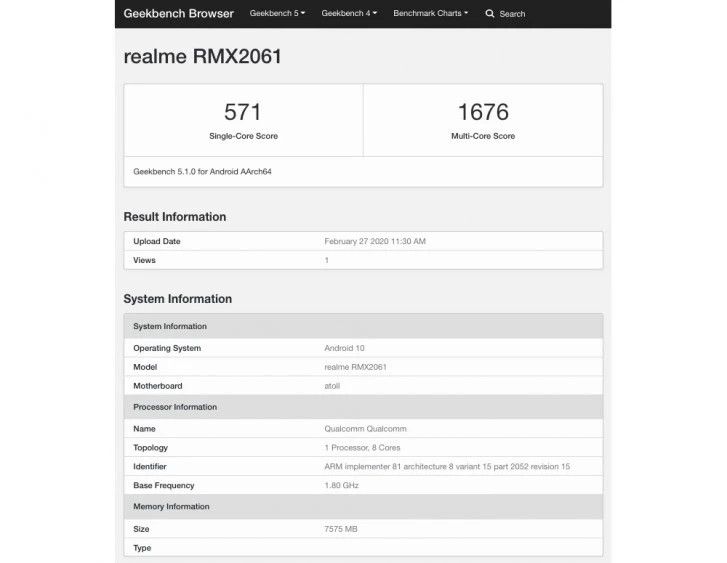Click the large System Information section heading
The height and width of the screenshot is (563, 727).
coord(178,299)
